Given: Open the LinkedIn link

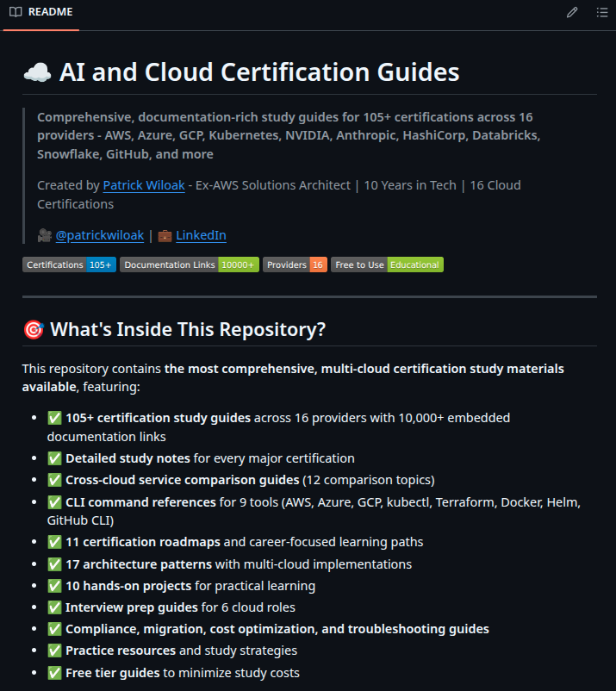Looking at the screenshot, I should tap(201, 235).
